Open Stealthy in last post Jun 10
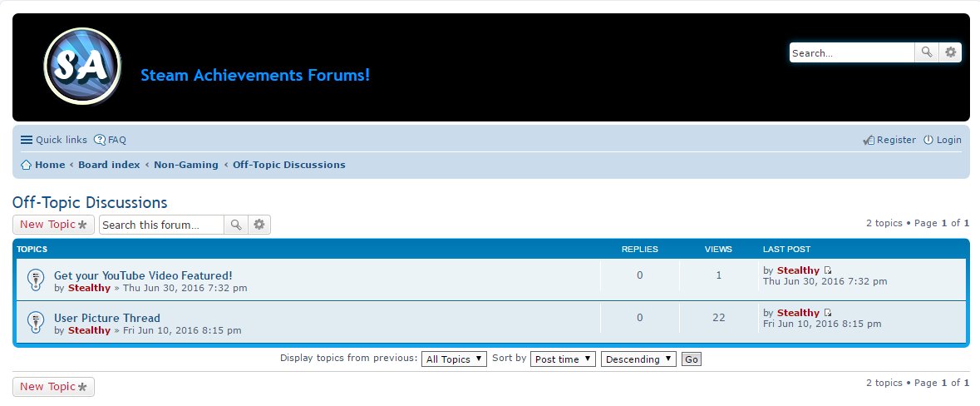 coord(798,313)
